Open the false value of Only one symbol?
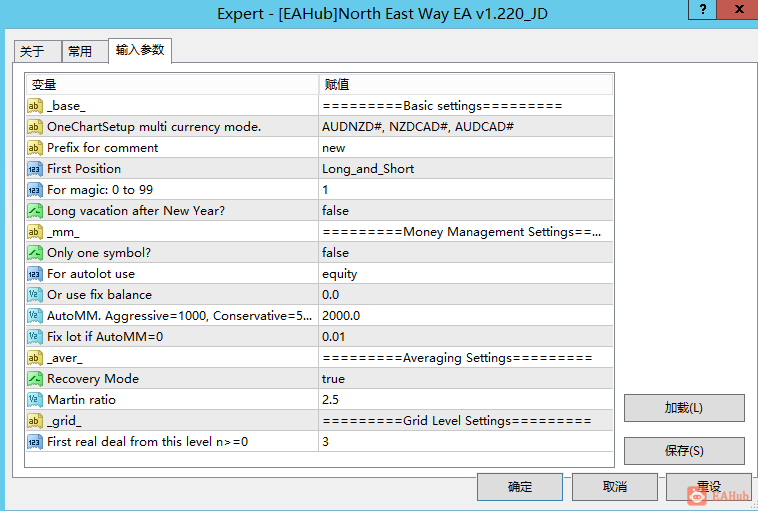 tap(466, 253)
